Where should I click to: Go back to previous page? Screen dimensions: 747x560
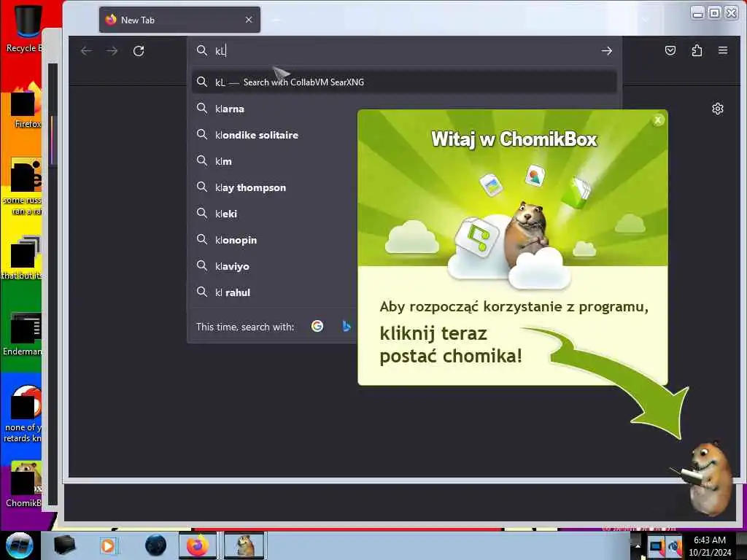click(x=86, y=51)
